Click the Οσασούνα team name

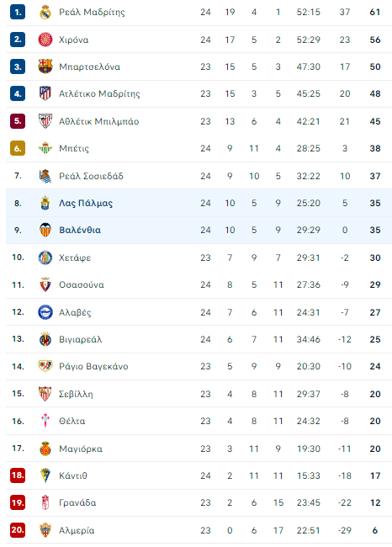coord(82,284)
